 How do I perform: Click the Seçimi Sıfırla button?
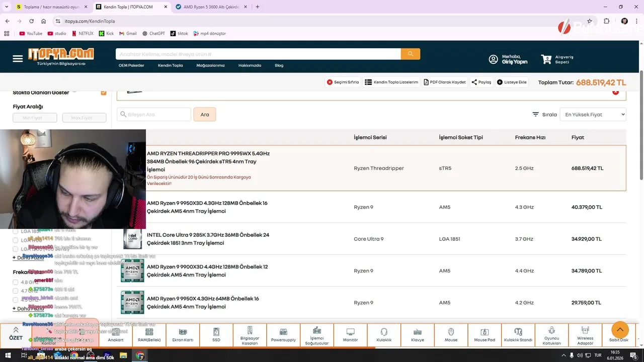343,82
